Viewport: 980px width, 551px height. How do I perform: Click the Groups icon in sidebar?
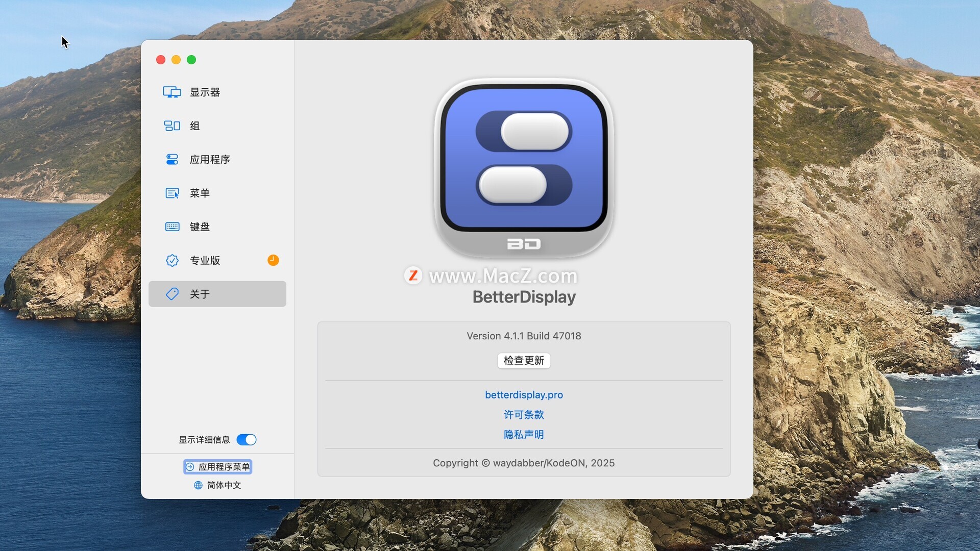point(172,126)
